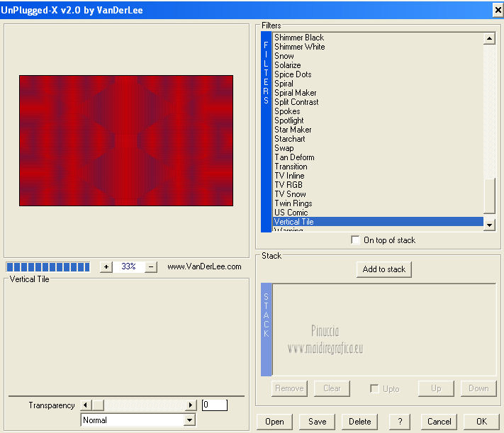Viewport: 504px width, 433px height.
Task: Open a saved preset with Open
Action: (x=274, y=422)
